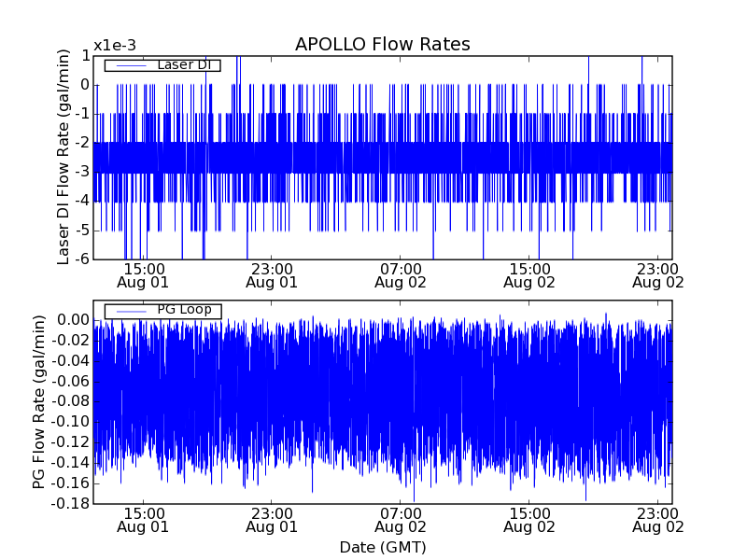The width and height of the screenshot is (747, 560).
Task: Click the Date (GMT) x-axis label
Action: (382, 547)
